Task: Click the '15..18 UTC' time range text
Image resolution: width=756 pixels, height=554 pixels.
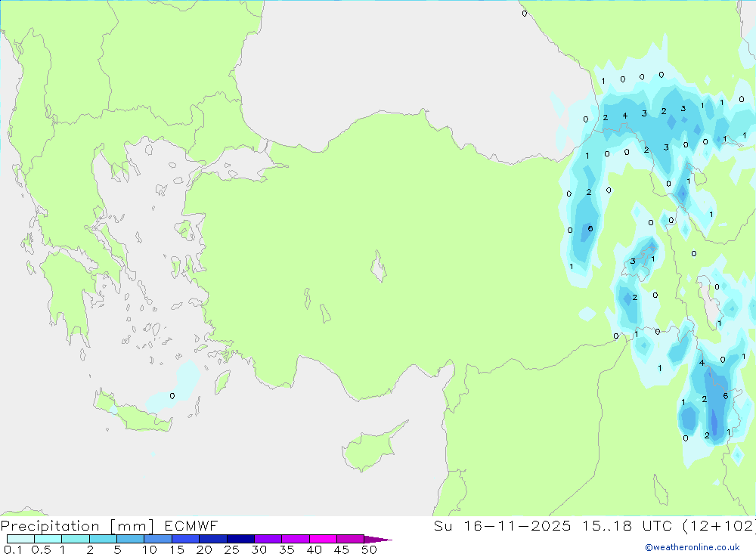Action: tap(627, 526)
